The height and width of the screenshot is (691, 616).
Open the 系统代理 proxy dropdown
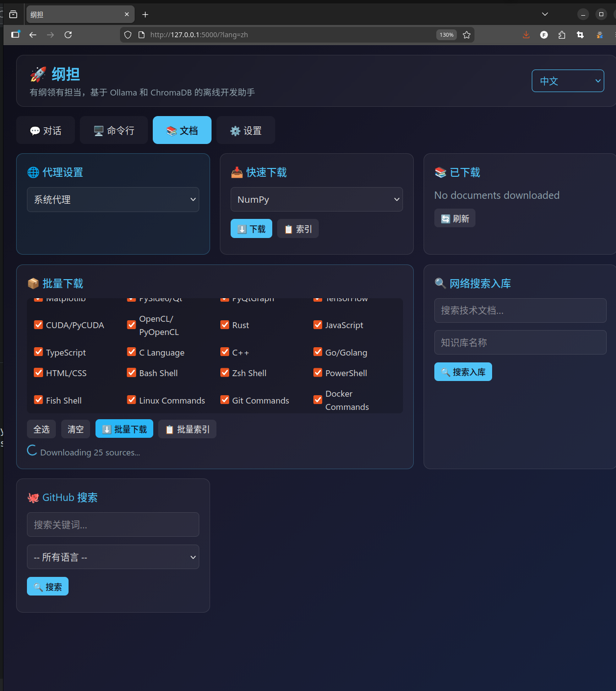(113, 199)
